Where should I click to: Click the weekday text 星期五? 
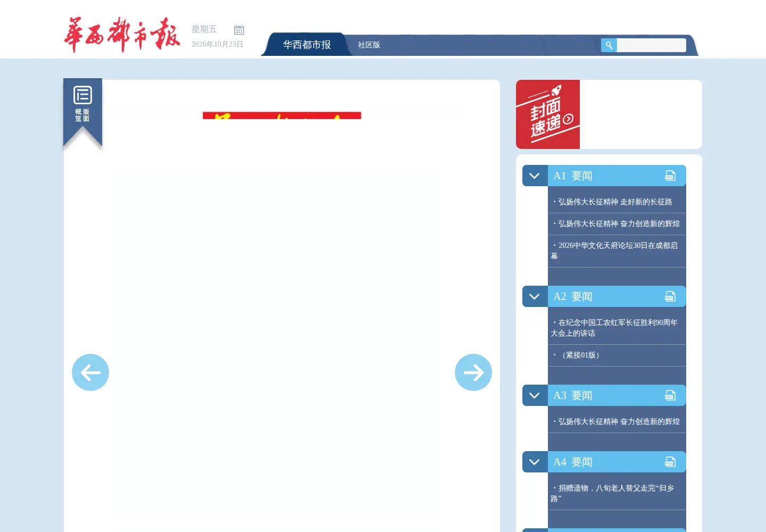(204, 29)
